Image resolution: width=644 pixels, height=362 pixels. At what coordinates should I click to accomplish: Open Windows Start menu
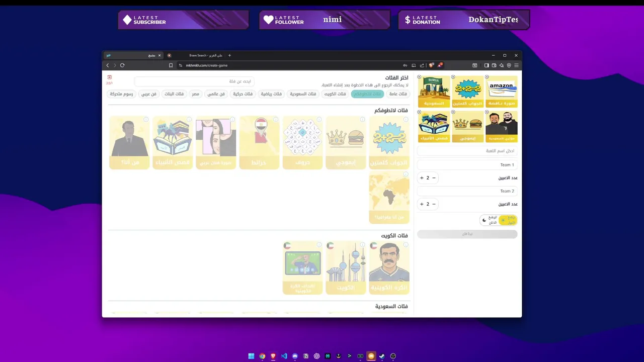(x=251, y=356)
